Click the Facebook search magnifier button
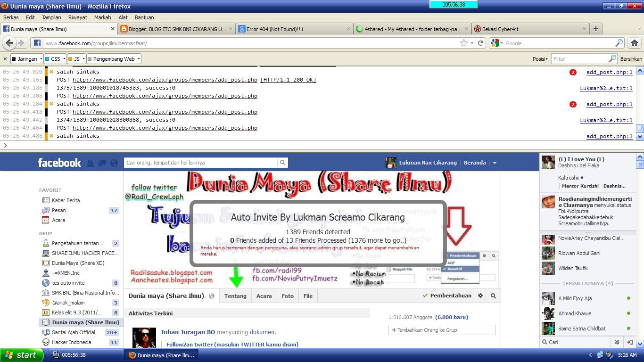This screenshot has height=362, width=644. coord(282,163)
